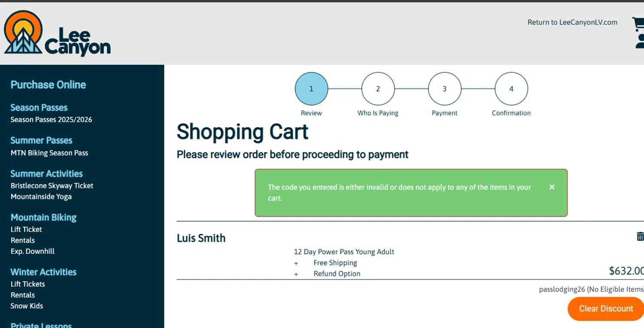644x328 pixels.
Task: Expand the Free Shipping plus sign
Action: pos(296,263)
